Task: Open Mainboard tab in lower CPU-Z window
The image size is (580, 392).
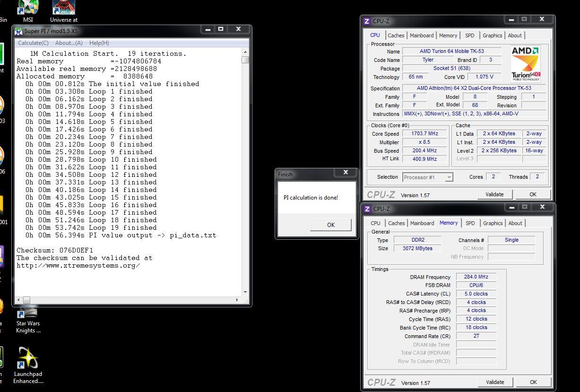Action: coord(422,223)
